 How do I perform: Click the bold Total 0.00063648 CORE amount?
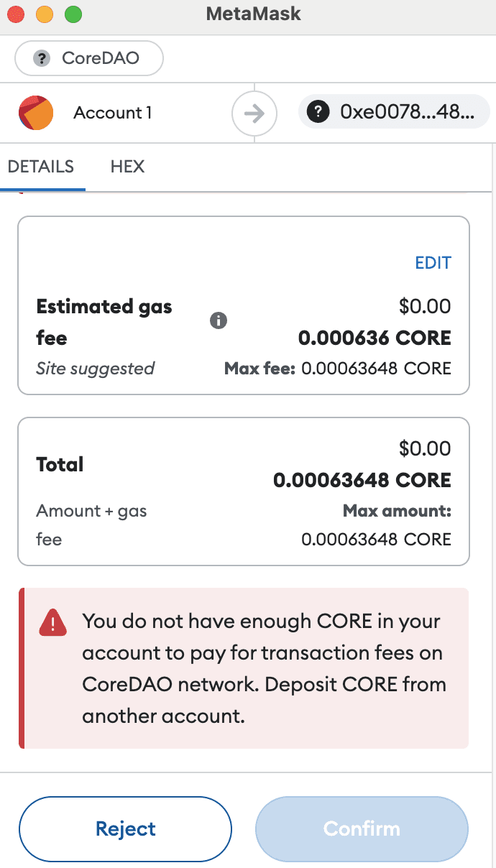tap(362, 480)
